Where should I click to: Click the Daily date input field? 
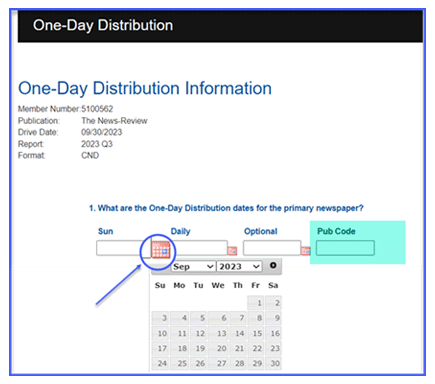point(200,248)
